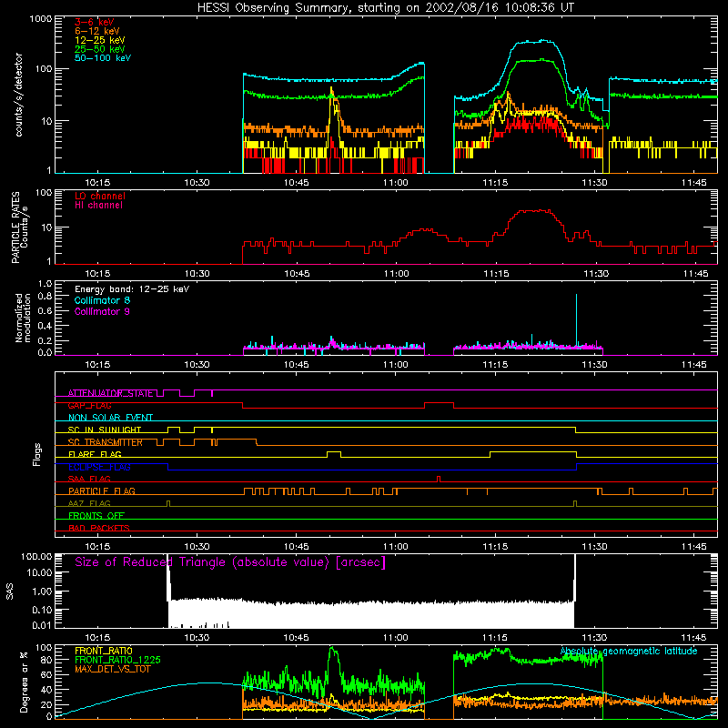Viewport: 728px width, 728px height.
Task: Click the FLARE_FLAG label
Action: (x=95, y=454)
